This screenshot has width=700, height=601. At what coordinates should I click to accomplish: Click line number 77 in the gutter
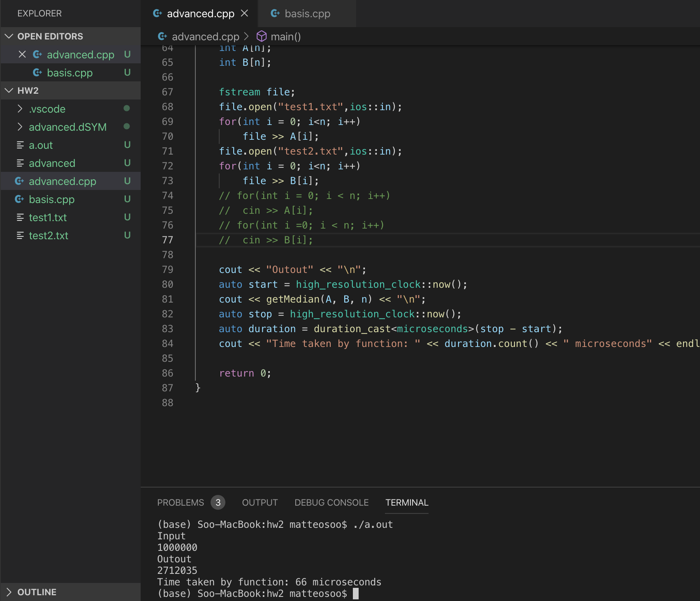click(x=167, y=240)
